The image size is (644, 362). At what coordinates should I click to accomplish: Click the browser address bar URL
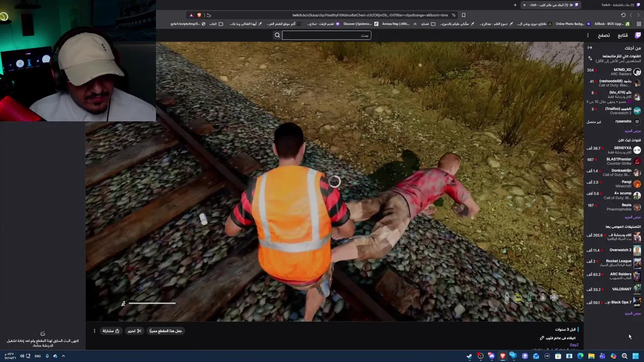coord(370,15)
